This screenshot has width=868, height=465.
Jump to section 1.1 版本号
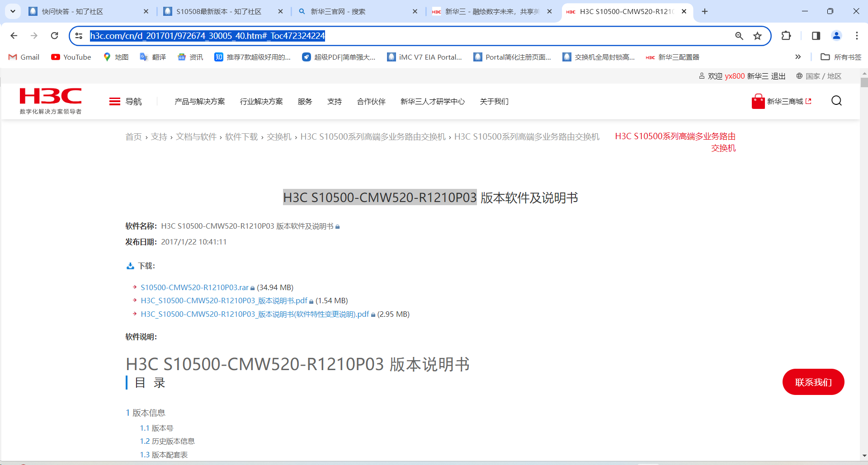coord(156,428)
